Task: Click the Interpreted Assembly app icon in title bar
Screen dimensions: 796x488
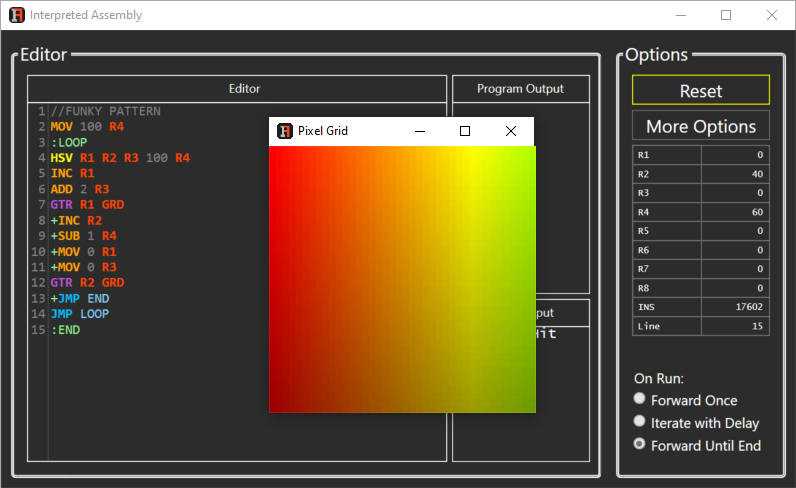Action: [17, 15]
